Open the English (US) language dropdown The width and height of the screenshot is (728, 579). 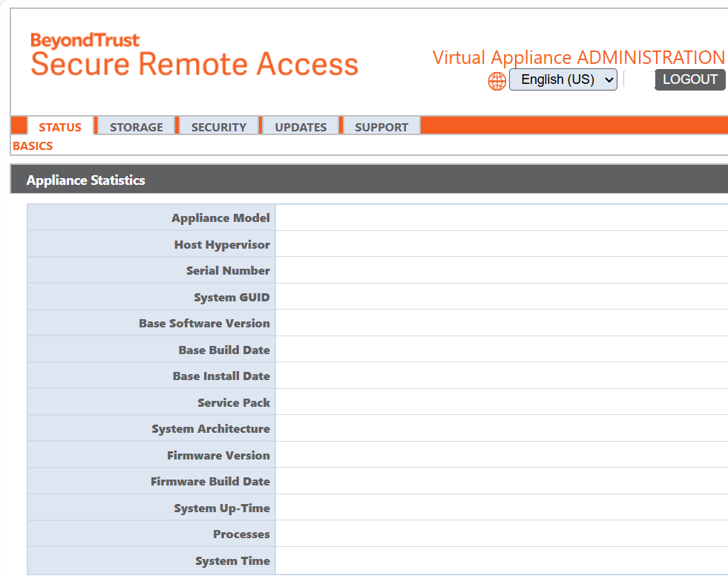tap(563, 79)
